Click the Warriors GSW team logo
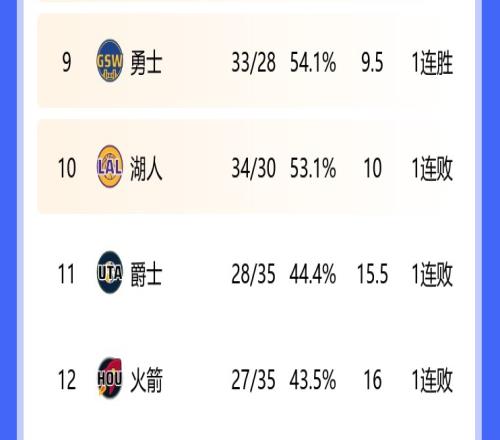 point(110,61)
